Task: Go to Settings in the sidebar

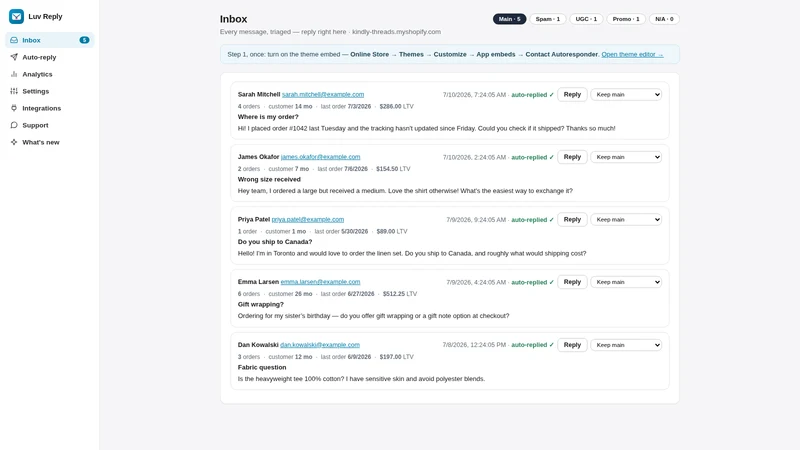Action: click(49, 91)
